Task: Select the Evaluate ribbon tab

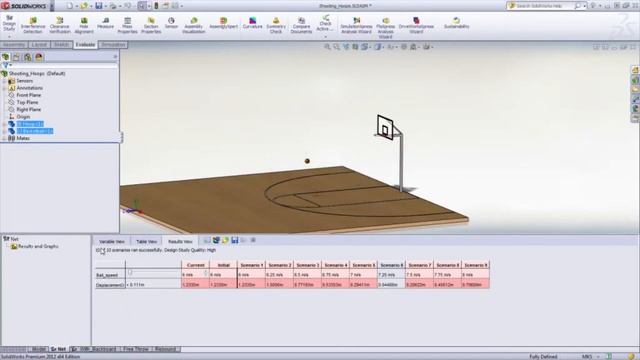Action: click(85, 44)
